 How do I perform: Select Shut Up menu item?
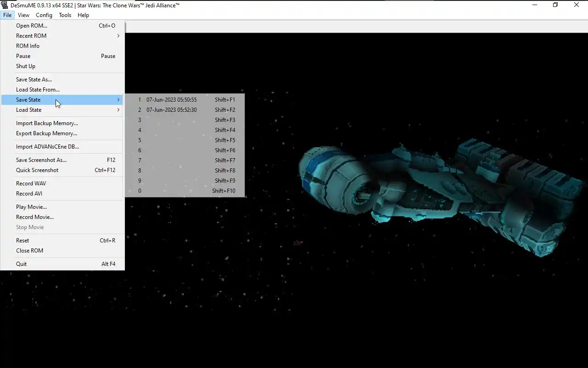(62, 66)
